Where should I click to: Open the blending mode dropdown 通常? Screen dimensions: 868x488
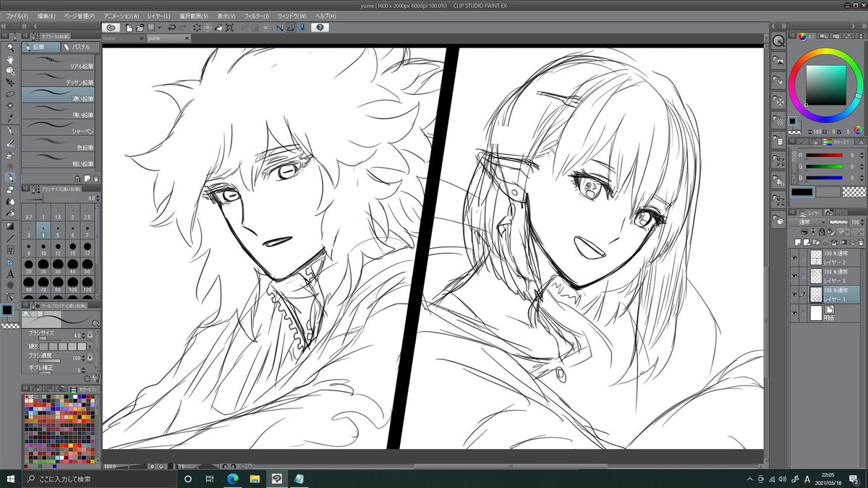(x=808, y=222)
